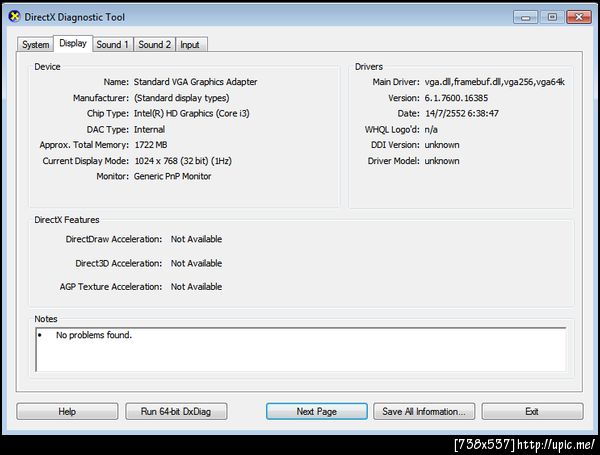The image size is (600, 455).
Task: Click 'Intel(R) HD Graphics (Core i3)' chip type
Action: [x=191, y=114]
